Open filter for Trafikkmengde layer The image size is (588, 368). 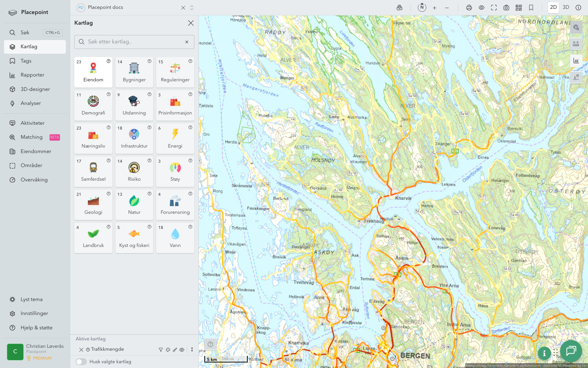tap(161, 350)
